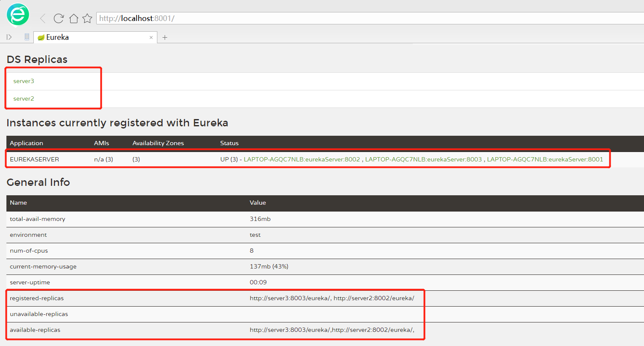Select the available-replicas row name
This screenshot has width=644, height=346.
pyautogui.click(x=35, y=330)
